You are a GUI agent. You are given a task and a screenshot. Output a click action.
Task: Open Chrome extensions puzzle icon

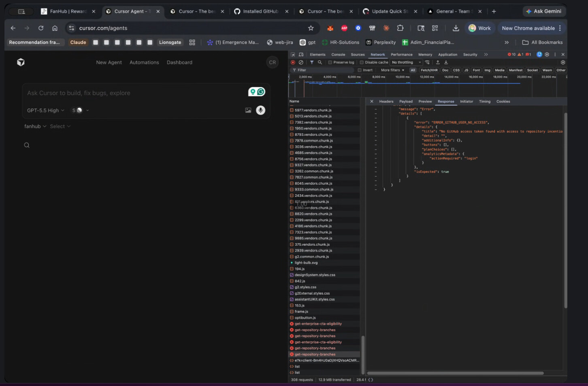400,28
